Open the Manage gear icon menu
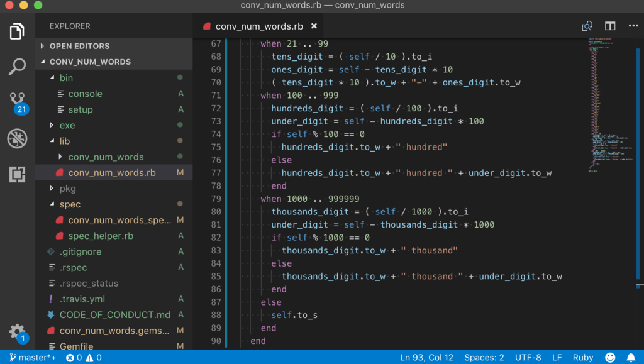Image resolution: width=644 pixels, height=364 pixels. [18, 333]
